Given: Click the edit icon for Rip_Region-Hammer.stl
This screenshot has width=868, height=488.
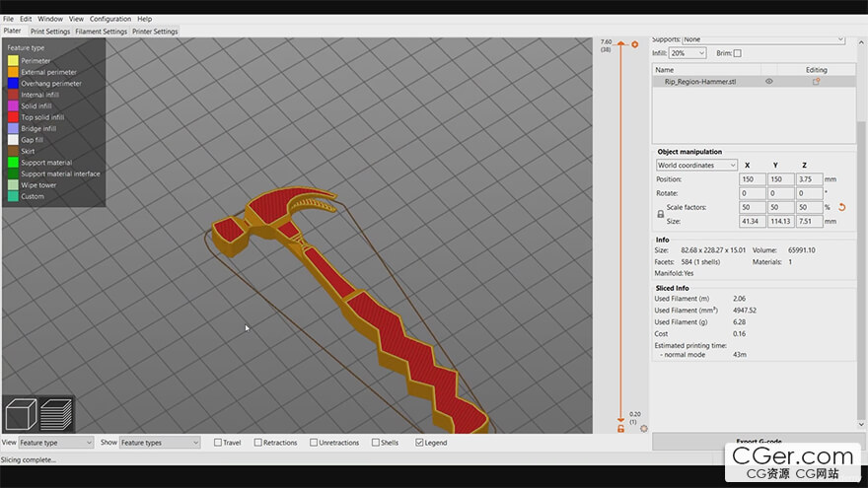Looking at the screenshot, I should [x=816, y=82].
